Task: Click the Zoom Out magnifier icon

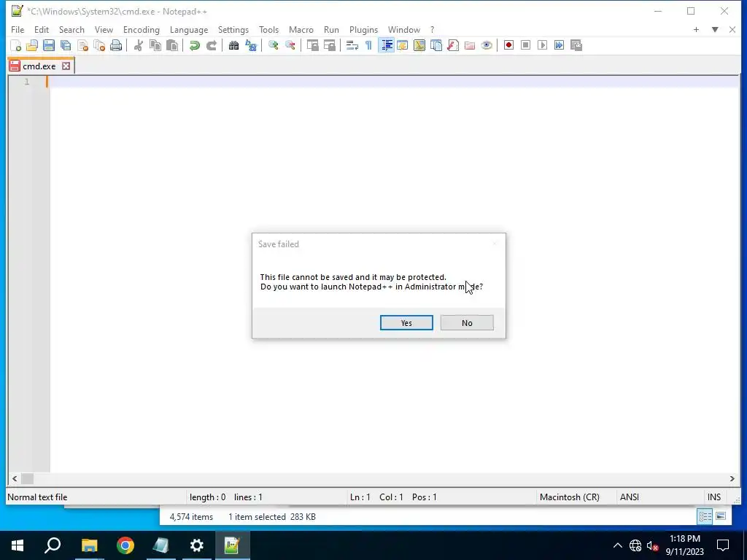Action: click(x=290, y=45)
